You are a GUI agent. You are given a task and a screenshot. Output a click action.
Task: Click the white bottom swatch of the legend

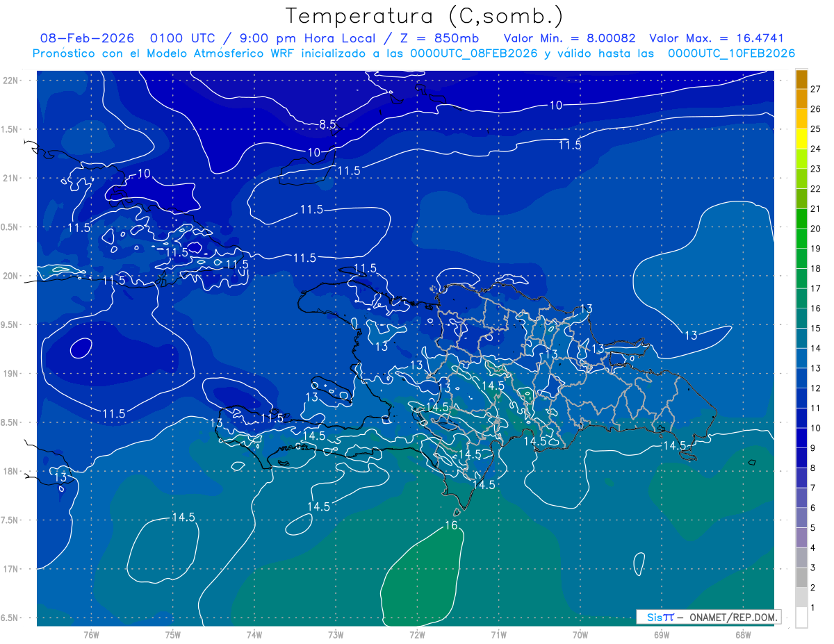pos(801,617)
